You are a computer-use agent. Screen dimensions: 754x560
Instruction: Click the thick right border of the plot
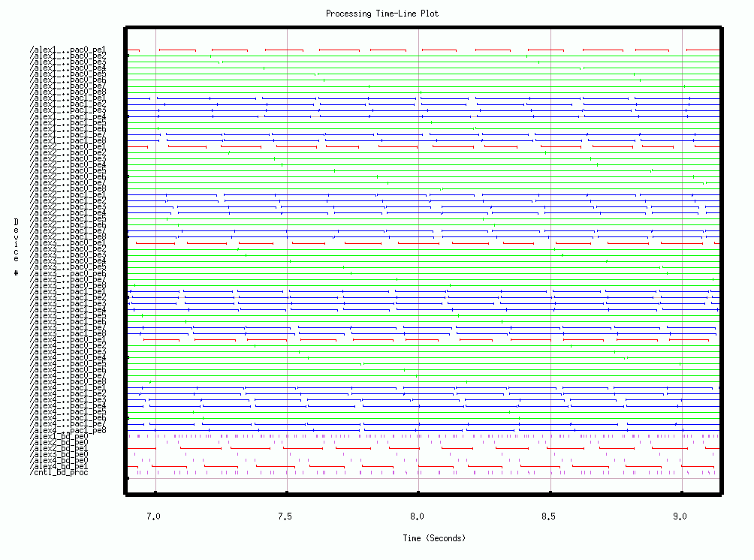click(x=721, y=263)
